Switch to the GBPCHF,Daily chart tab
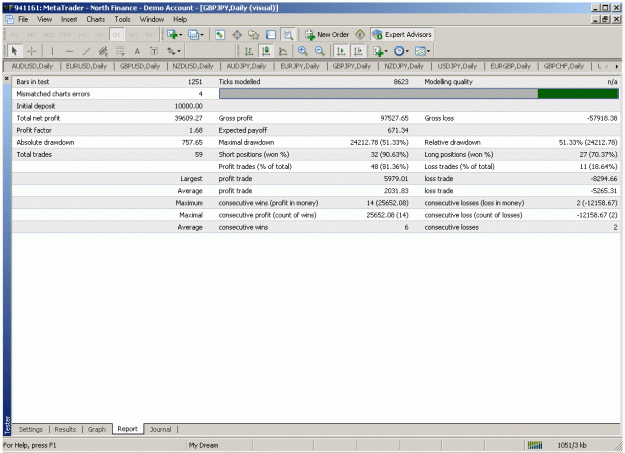The width and height of the screenshot is (625, 453). click(x=564, y=66)
